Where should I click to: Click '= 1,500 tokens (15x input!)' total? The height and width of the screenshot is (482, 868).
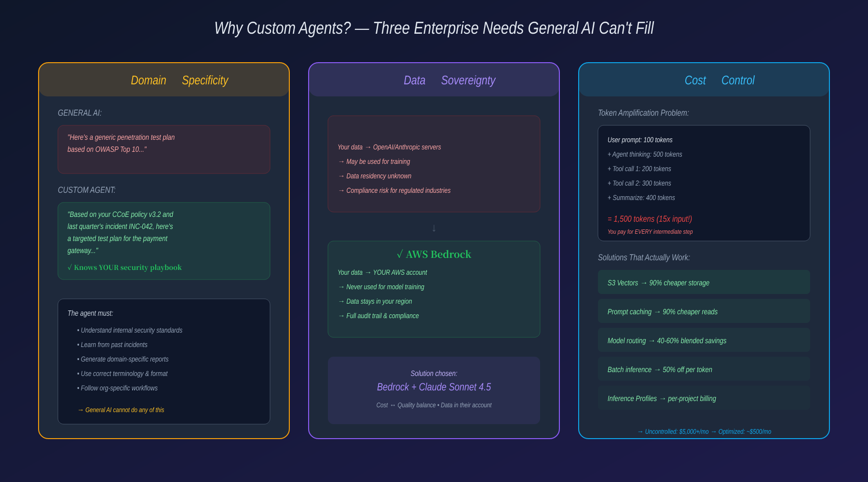click(650, 219)
